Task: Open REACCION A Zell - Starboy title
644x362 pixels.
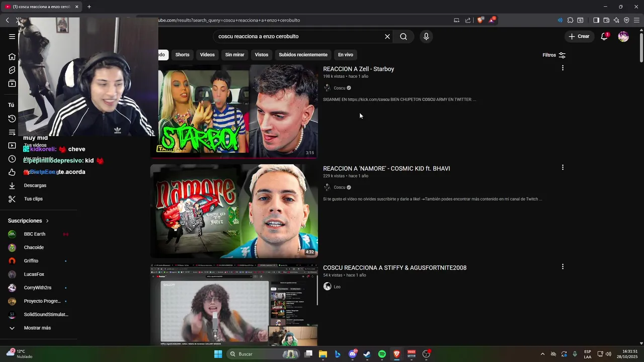Action: [359, 69]
